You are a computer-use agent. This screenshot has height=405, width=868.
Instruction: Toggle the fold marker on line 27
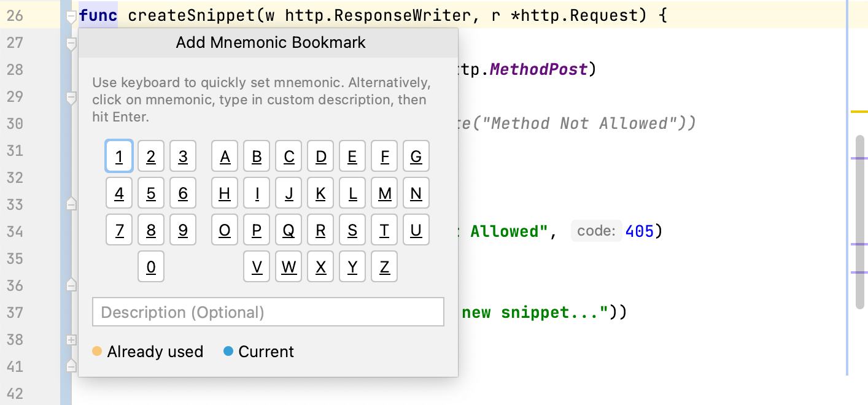coord(71,44)
